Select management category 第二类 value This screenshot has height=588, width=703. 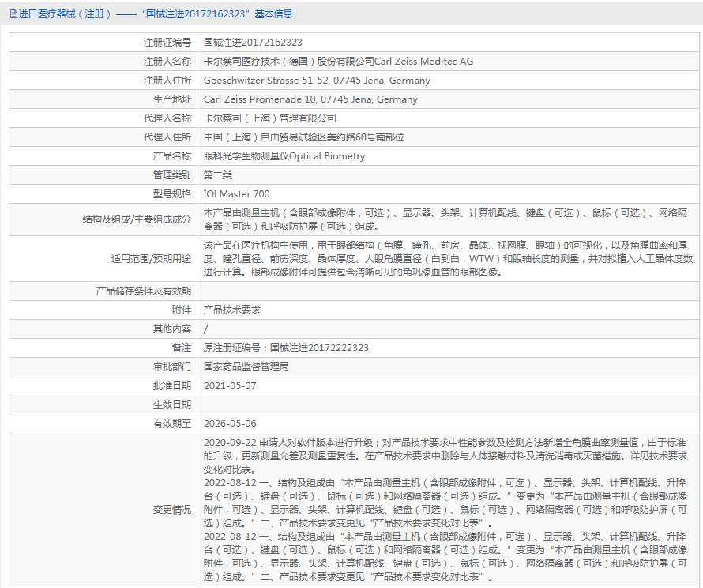point(218,175)
